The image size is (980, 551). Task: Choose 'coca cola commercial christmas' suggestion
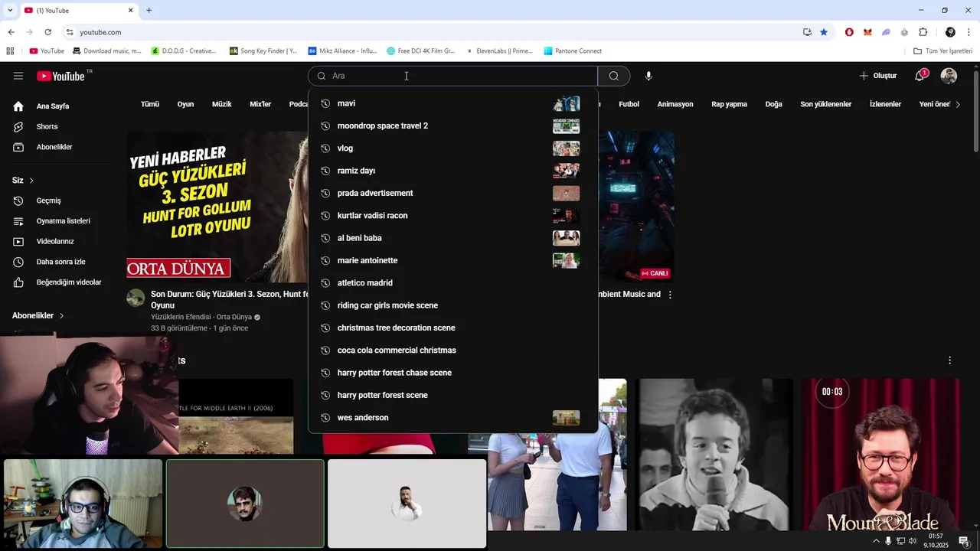click(452, 350)
